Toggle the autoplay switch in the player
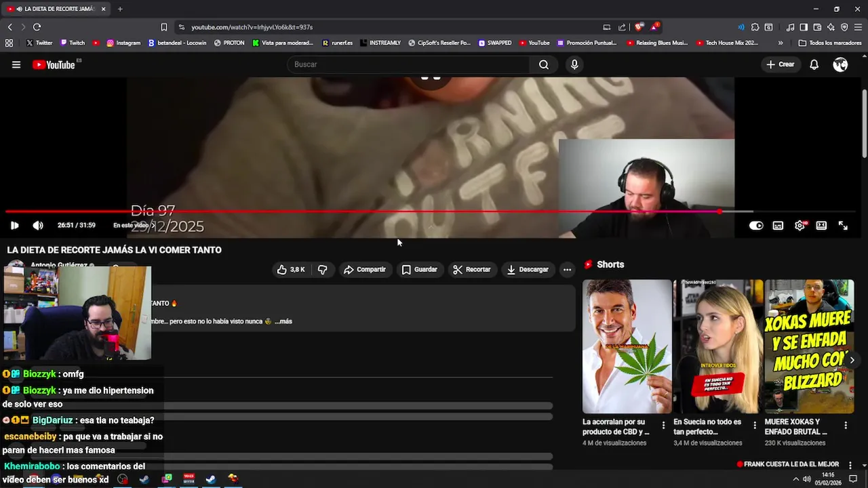Viewport: 868px width, 488px height. tap(756, 226)
